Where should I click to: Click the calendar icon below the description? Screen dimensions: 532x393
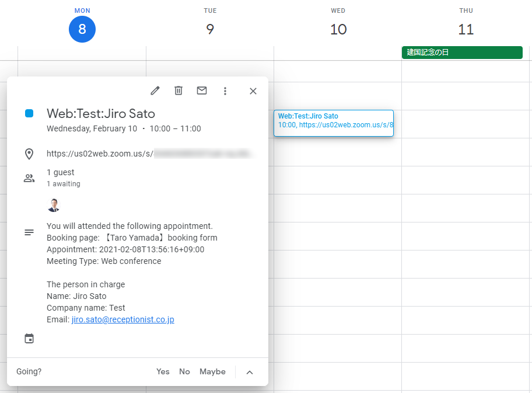tap(29, 339)
